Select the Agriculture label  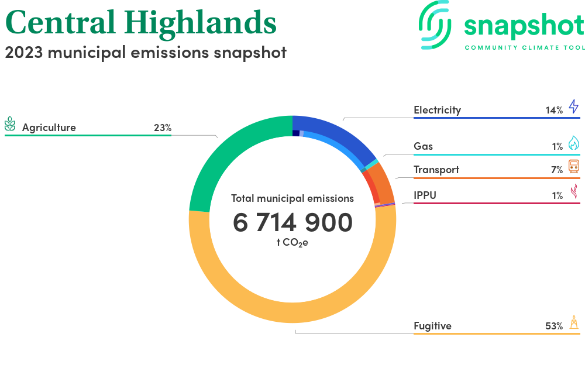tap(49, 128)
